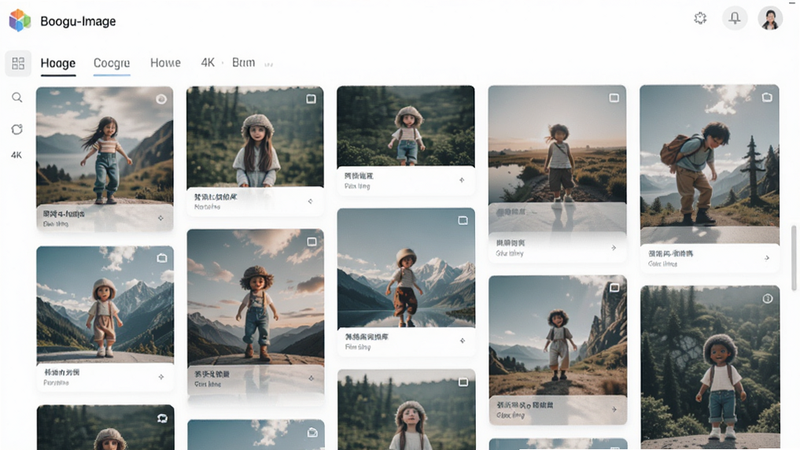This screenshot has width=800, height=450.
Task: Click the Boogu-Image title text
Action: [78, 21]
